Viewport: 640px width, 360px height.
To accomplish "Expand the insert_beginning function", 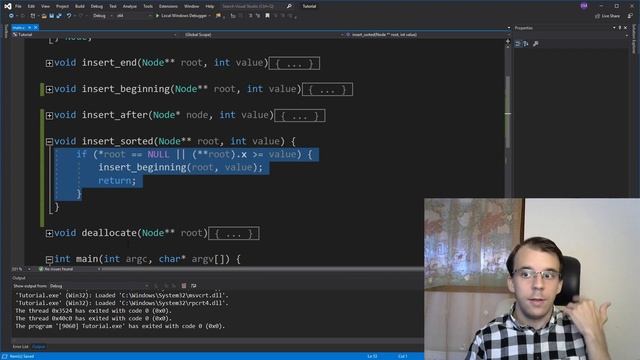I will point(49,89).
